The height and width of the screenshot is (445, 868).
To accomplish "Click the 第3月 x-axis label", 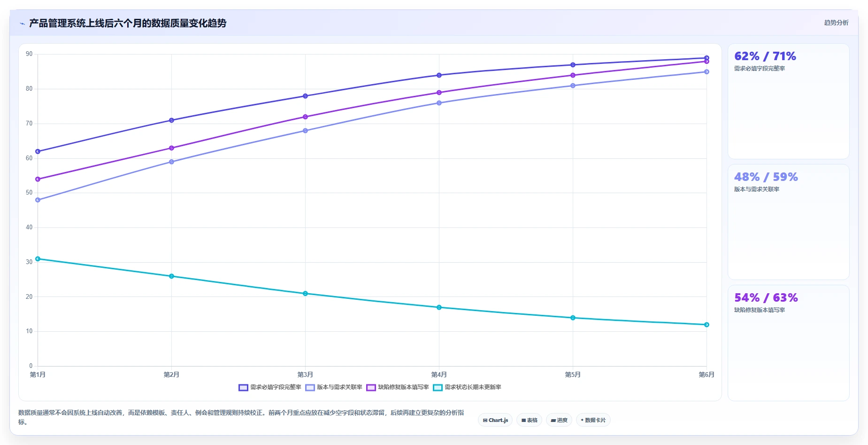I will (305, 375).
